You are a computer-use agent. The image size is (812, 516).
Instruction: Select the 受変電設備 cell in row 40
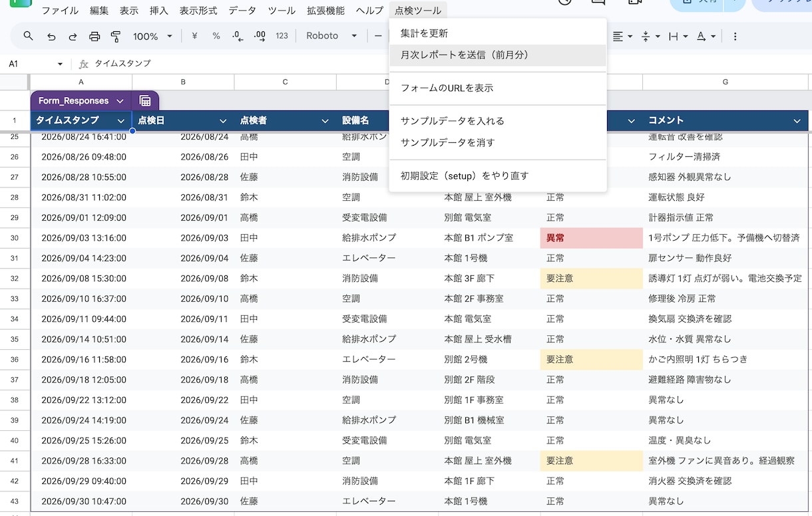click(x=387, y=441)
